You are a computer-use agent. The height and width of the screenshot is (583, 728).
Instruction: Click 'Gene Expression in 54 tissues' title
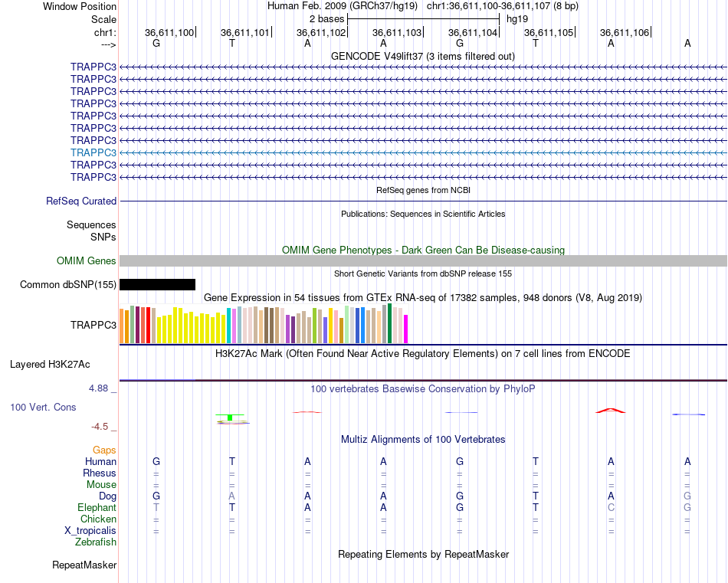click(423, 297)
